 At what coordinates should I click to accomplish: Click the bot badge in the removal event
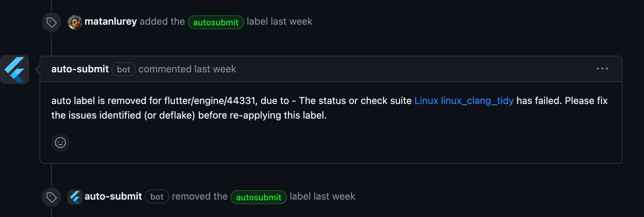[157, 197]
